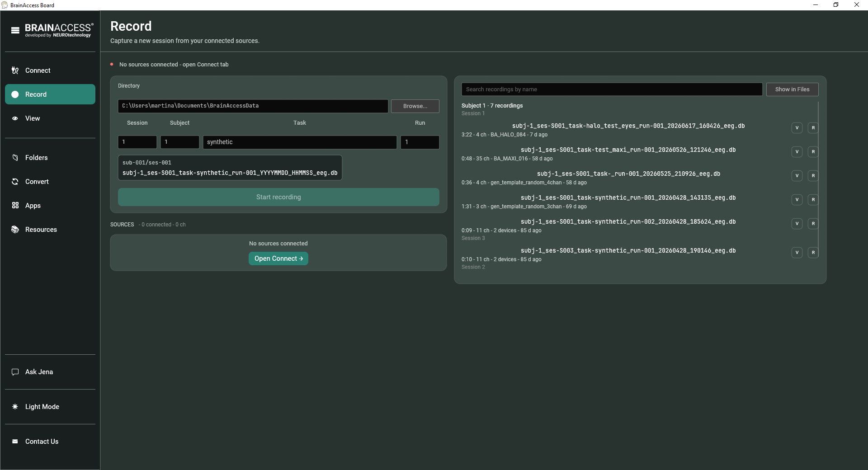
Task: Click the recordings list vertical scrollbar
Action: 818,180
